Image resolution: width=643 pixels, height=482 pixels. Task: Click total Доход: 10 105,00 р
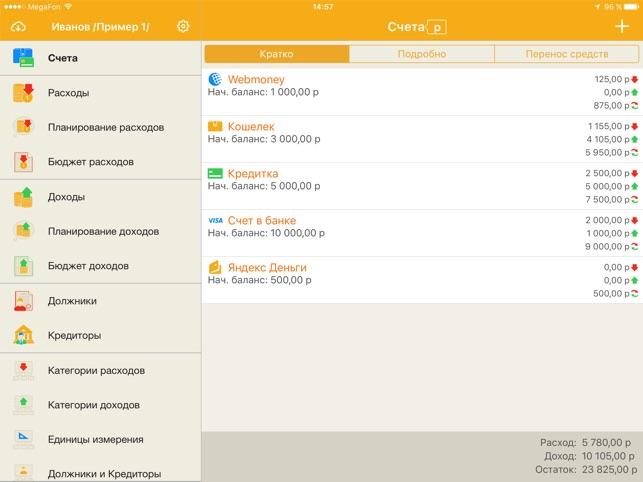tap(589, 456)
